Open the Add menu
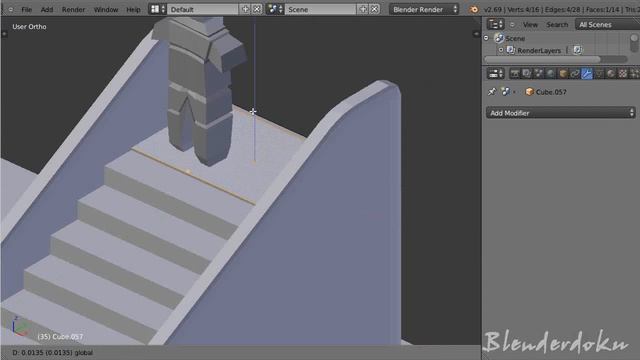Viewport: 640px width, 360px height. (47, 9)
